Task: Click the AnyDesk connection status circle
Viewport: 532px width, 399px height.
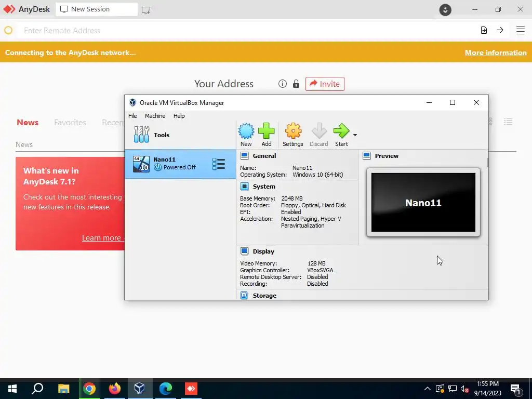Action: pos(8,30)
